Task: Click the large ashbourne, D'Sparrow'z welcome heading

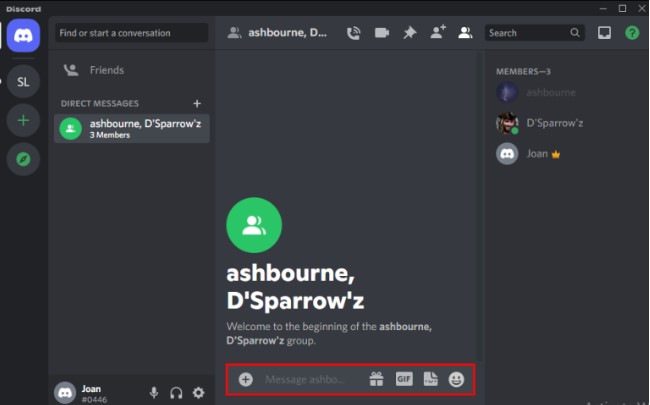Action: coord(295,286)
